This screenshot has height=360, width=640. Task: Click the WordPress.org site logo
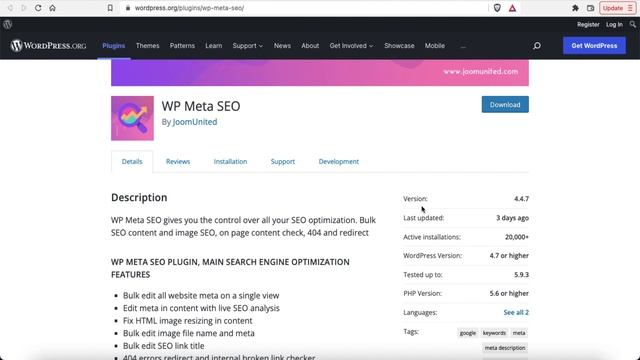point(48,45)
